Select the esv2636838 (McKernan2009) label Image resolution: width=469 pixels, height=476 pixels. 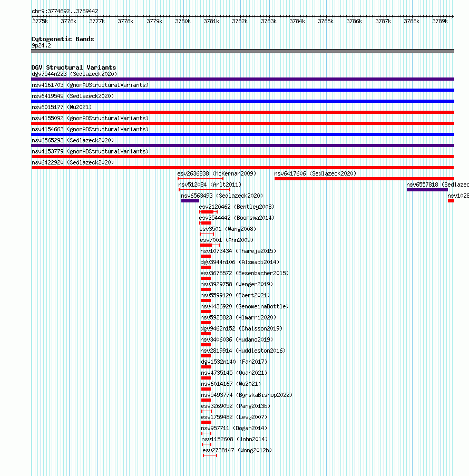coord(217,173)
